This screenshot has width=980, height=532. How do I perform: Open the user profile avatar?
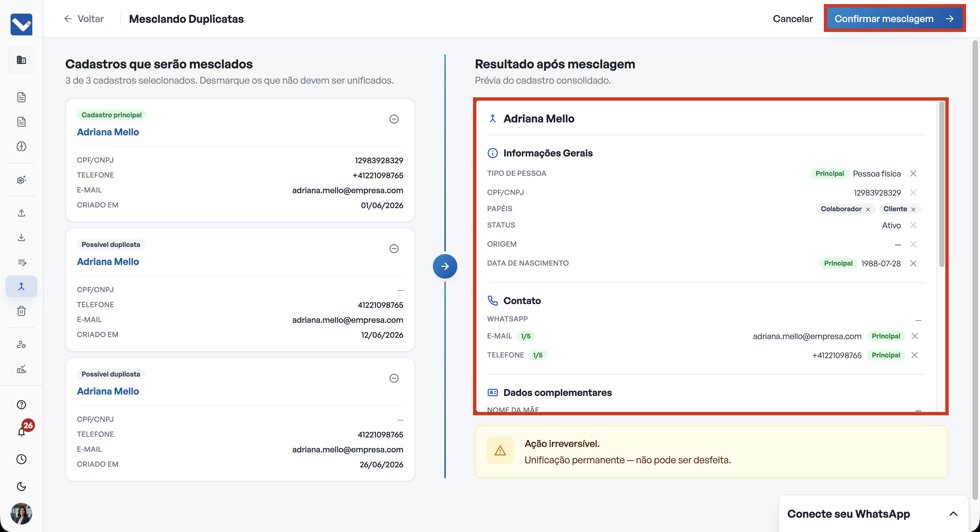(21, 513)
